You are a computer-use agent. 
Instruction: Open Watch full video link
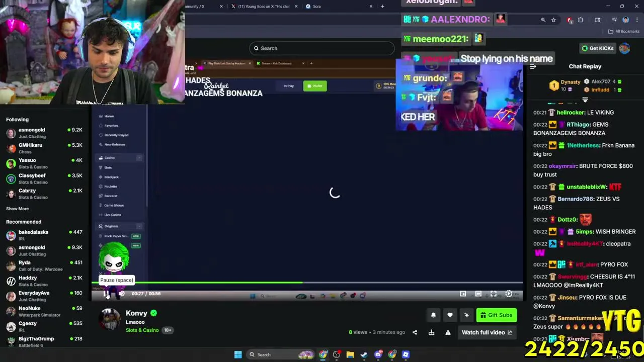click(487, 332)
